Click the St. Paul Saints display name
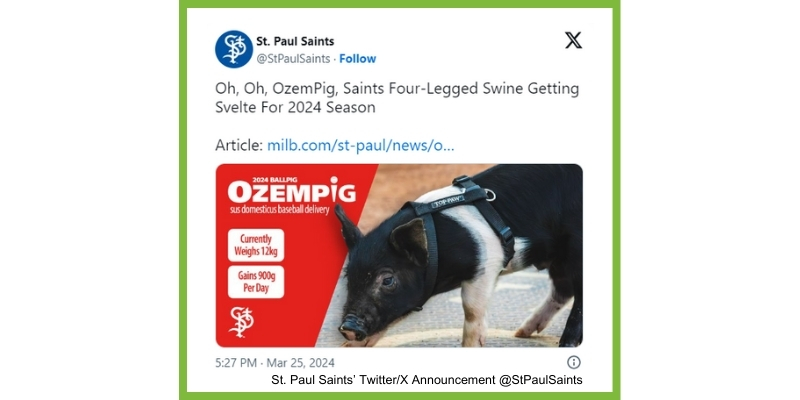 click(295, 41)
